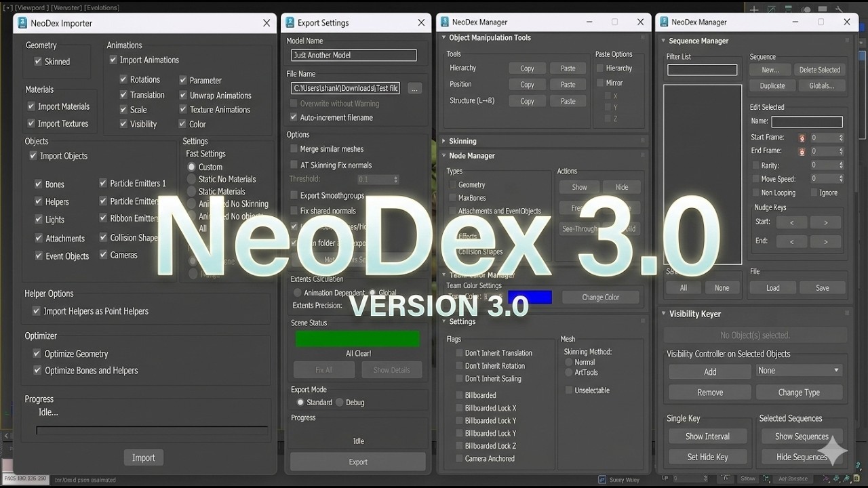Click the sequence Name input field
868x488 pixels.
click(x=807, y=121)
